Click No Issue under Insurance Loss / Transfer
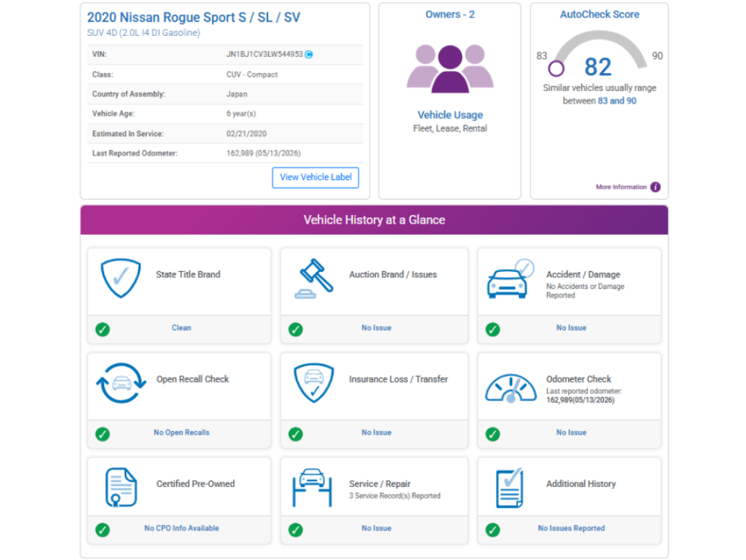The image size is (746, 560). 376,432
